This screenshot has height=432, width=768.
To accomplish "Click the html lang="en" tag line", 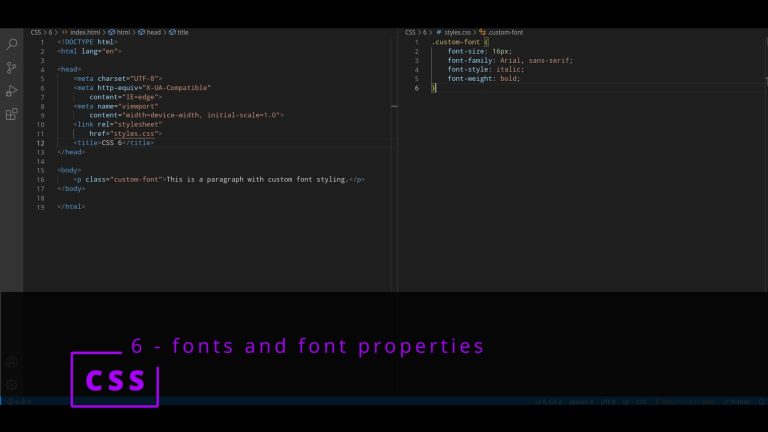I will coord(89,51).
